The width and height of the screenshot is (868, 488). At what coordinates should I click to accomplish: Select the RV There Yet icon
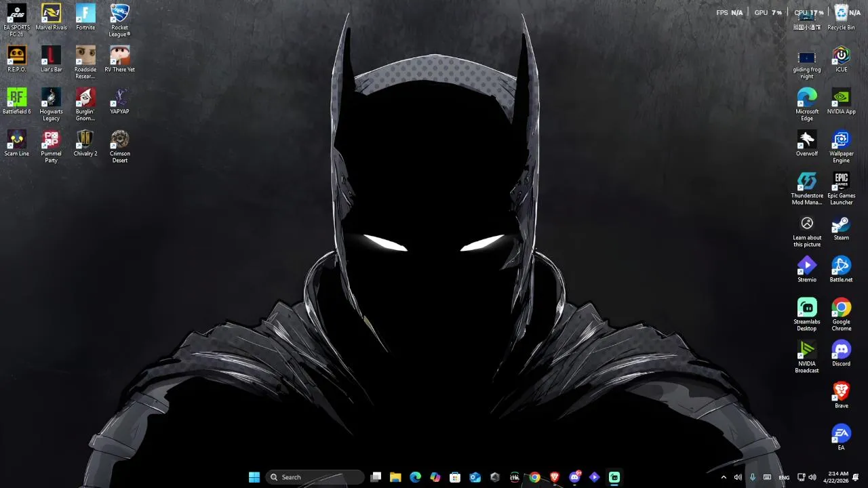pyautogui.click(x=120, y=60)
